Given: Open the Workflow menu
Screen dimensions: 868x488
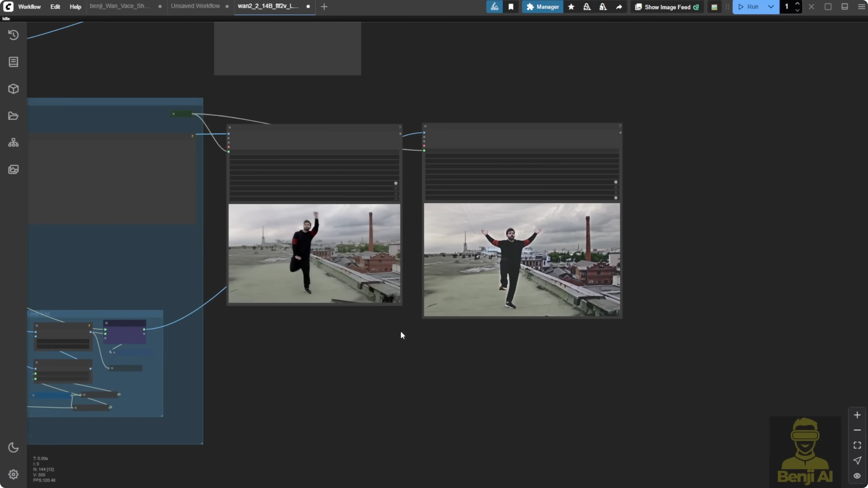Looking at the screenshot, I should (29, 6).
